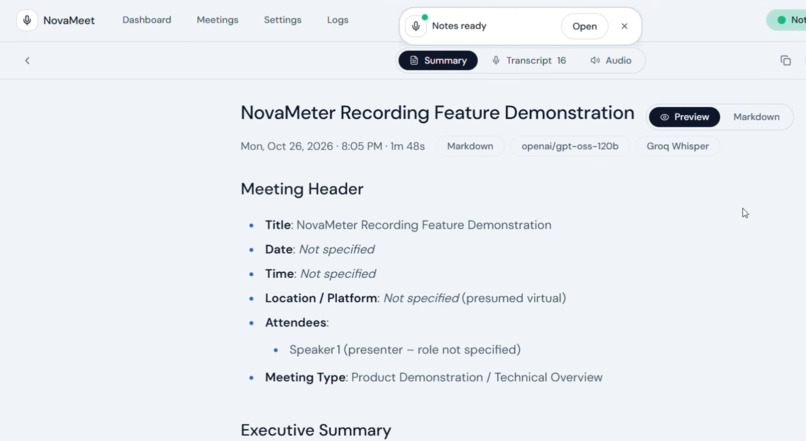Copy the summary using the copy icon
Viewport: 806px width, 441px height.
pos(785,61)
